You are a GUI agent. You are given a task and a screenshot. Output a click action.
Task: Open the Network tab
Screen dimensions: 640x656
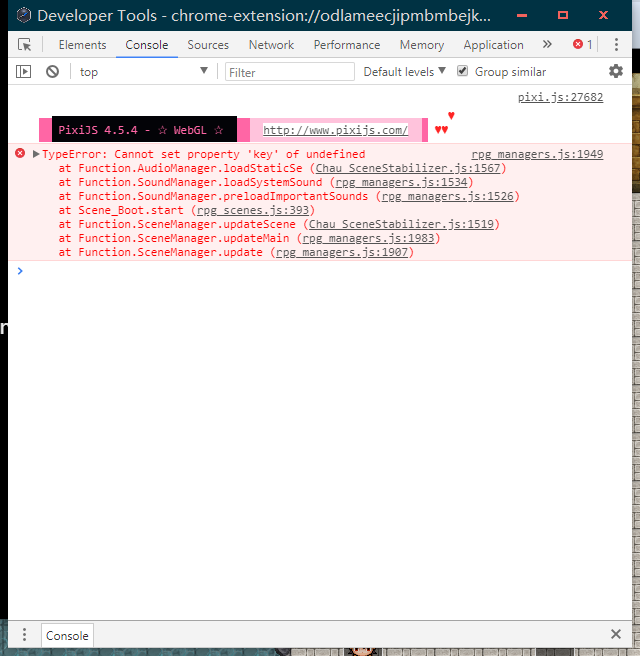click(x=271, y=45)
